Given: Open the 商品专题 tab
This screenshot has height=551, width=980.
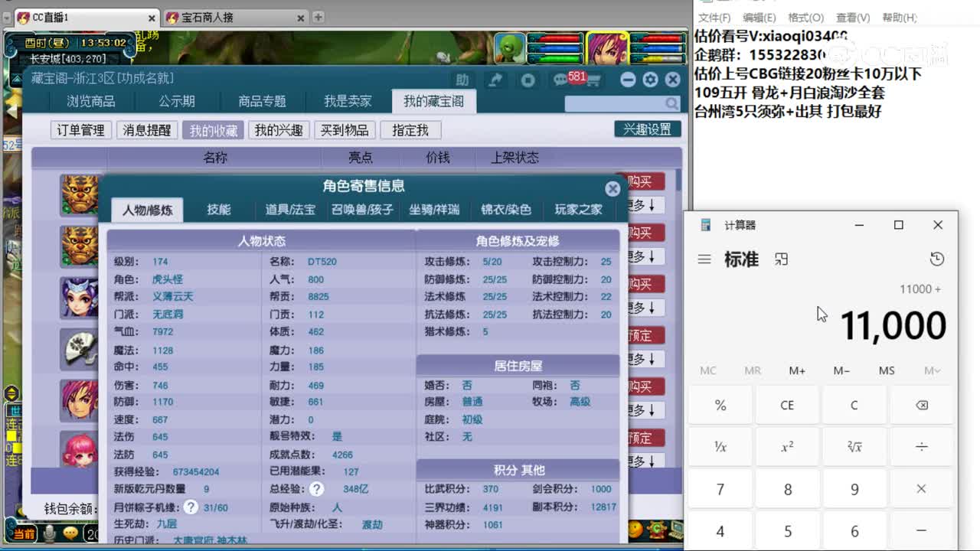Looking at the screenshot, I should (x=262, y=101).
